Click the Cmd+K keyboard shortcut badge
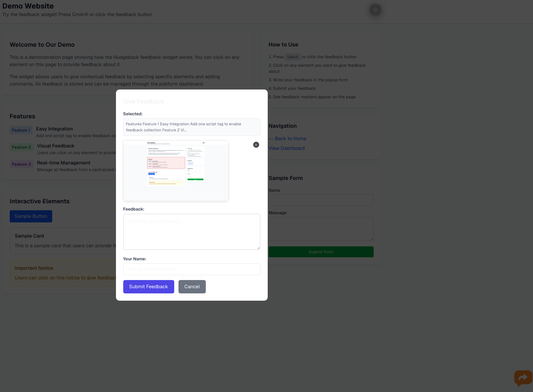Screen dimensions: 533x392 (x=292, y=57)
